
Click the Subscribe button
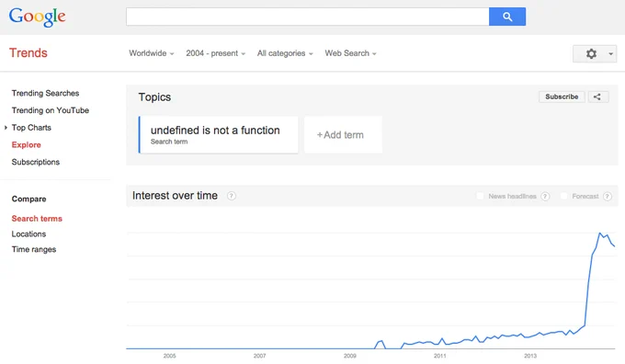point(562,97)
